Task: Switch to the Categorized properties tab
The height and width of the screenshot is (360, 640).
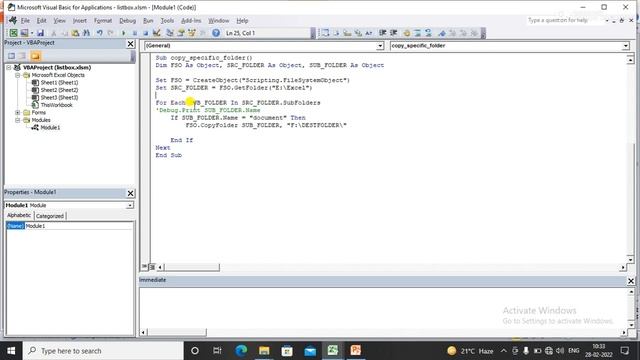Action: tap(50, 216)
